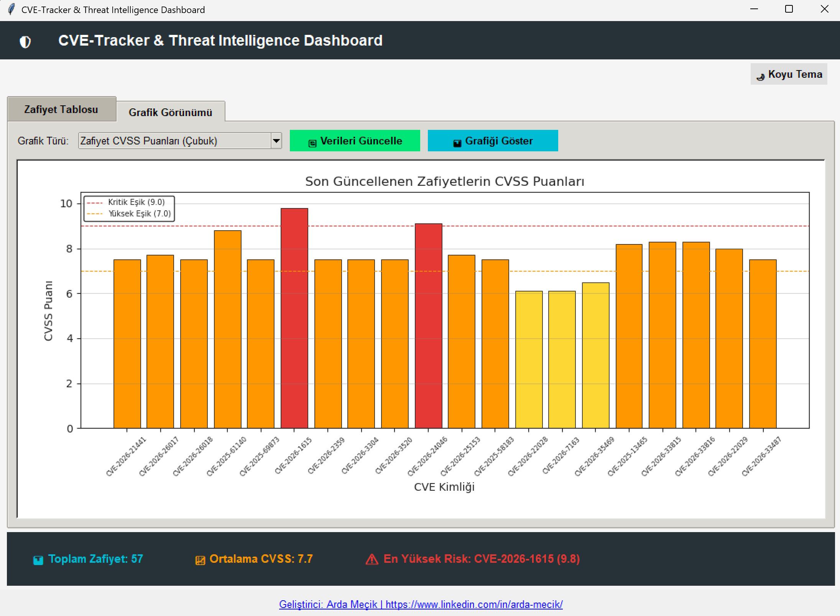Click the red CVE-2026-1615 bar
Screen dimensions: 840x616
click(294, 318)
